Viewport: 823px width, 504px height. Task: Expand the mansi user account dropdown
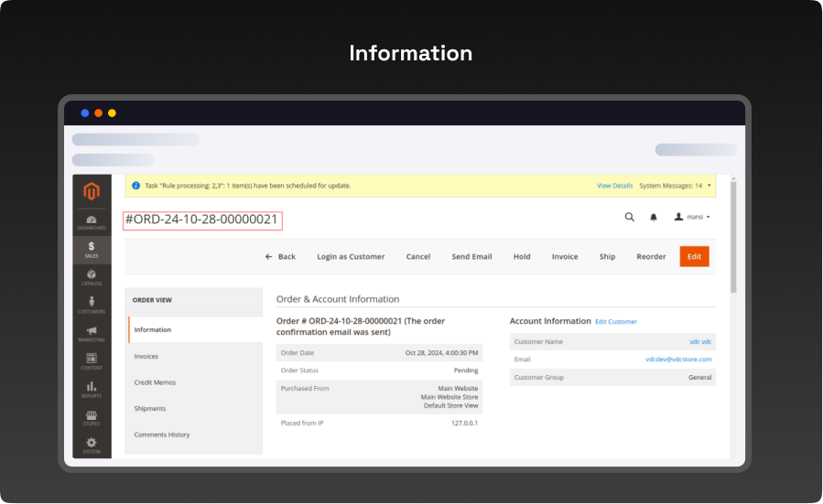(x=693, y=217)
